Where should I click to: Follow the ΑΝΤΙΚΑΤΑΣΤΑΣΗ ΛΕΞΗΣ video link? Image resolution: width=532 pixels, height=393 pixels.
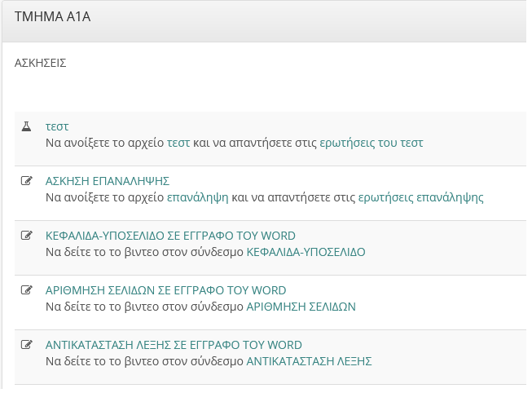click(309, 361)
